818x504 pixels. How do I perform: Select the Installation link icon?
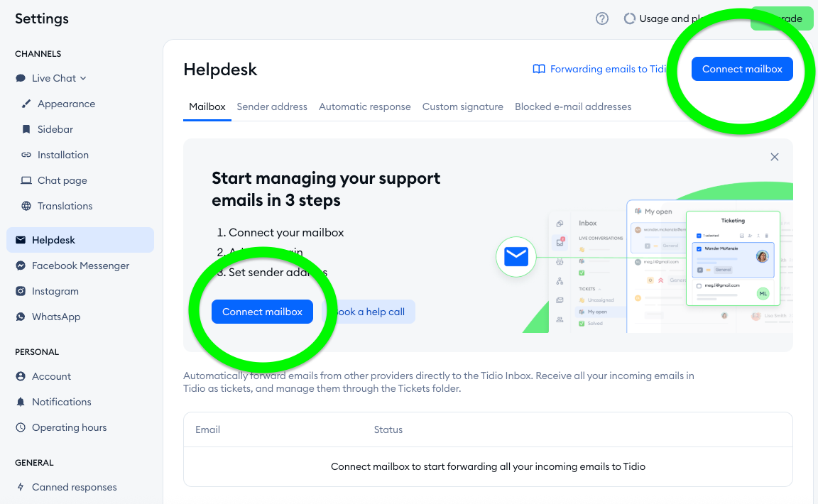[26, 155]
